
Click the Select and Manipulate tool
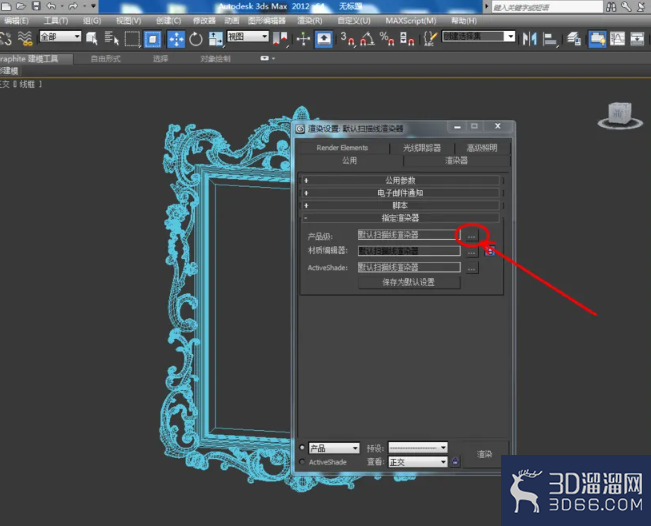[x=303, y=39]
